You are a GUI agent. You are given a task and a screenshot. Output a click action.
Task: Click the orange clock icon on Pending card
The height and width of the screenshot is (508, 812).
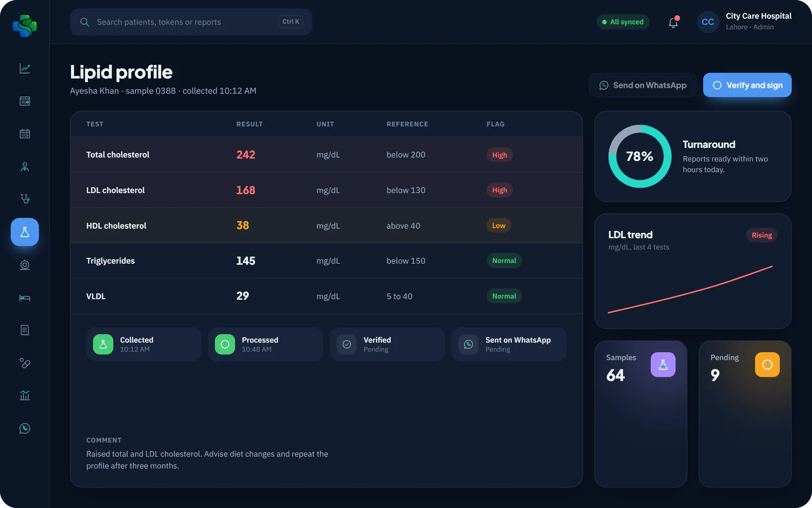(767, 365)
